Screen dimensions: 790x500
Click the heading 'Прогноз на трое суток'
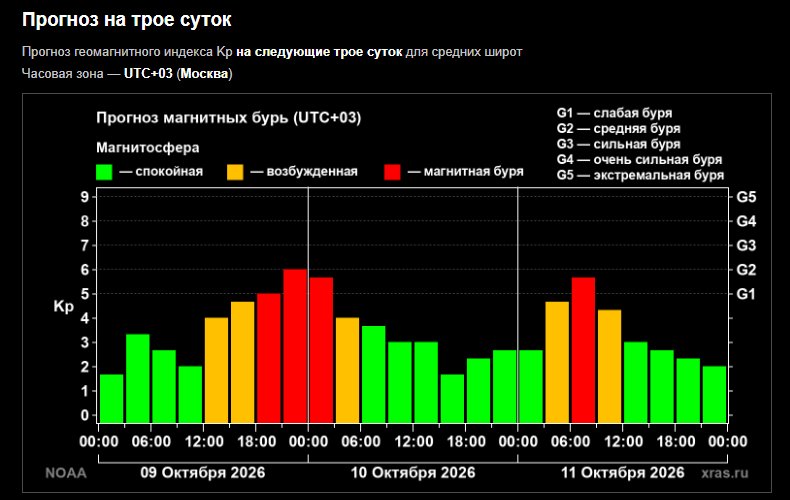pos(126,20)
